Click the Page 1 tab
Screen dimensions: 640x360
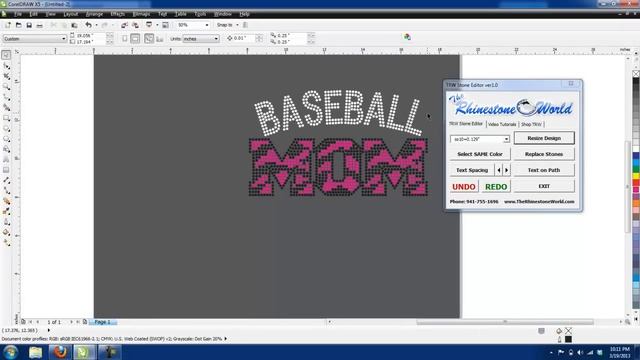(103, 322)
